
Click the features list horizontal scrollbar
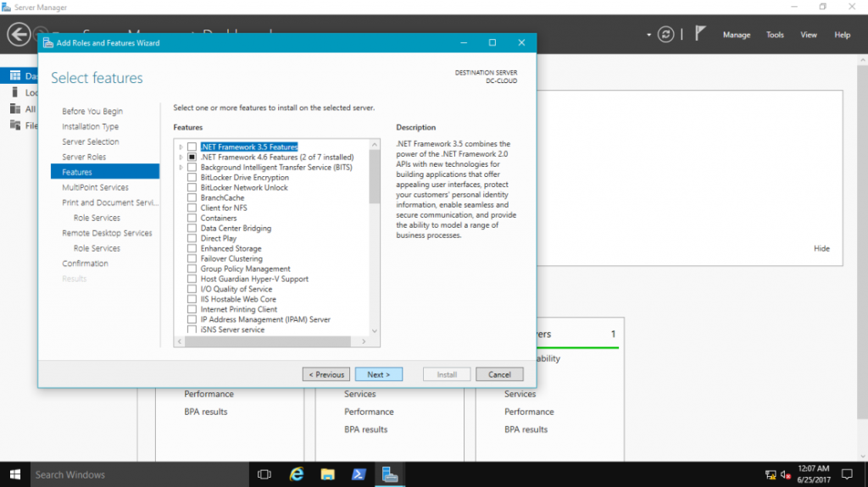pyautogui.click(x=268, y=341)
